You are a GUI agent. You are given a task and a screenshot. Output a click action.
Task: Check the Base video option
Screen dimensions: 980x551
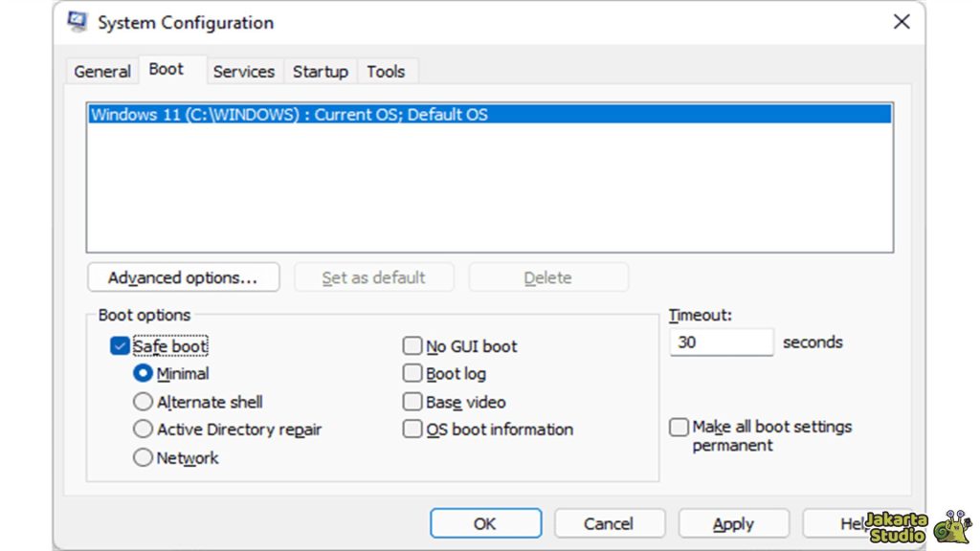(412, 402)
